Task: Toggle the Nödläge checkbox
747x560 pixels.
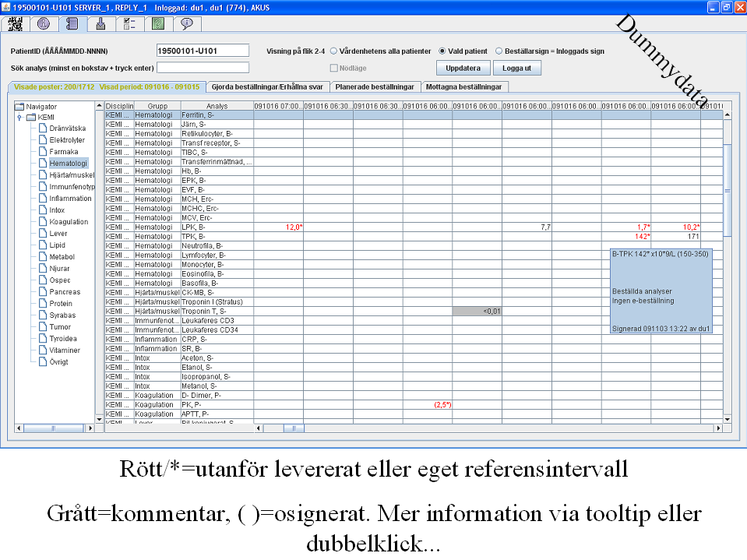Action: click(x=334, y=68)
